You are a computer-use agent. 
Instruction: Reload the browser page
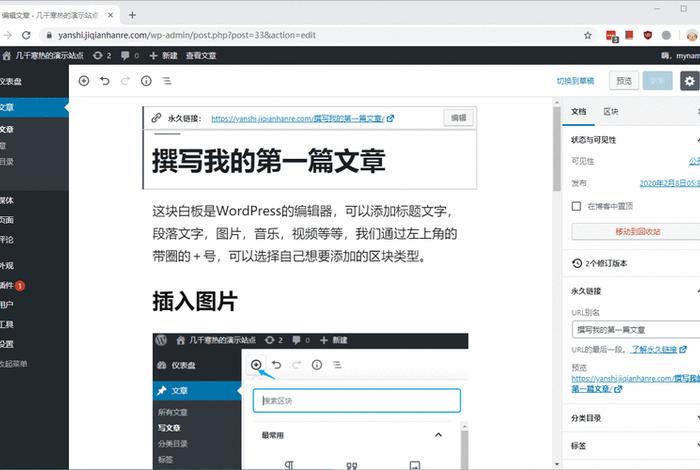click(26, 35)
